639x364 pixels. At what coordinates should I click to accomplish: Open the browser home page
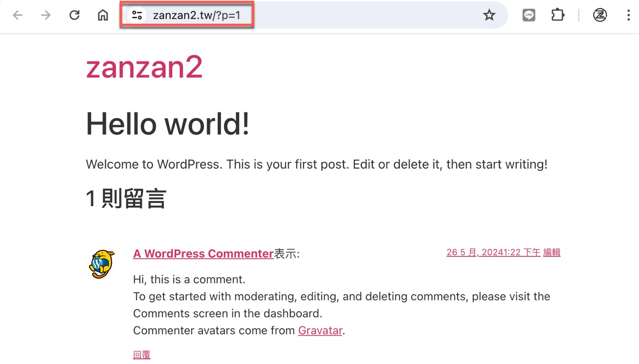pyautogui.click(x=103, y=16)
